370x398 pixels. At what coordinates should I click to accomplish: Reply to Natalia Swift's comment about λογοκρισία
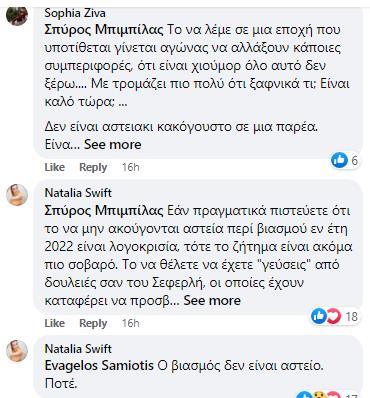point(93,323)
